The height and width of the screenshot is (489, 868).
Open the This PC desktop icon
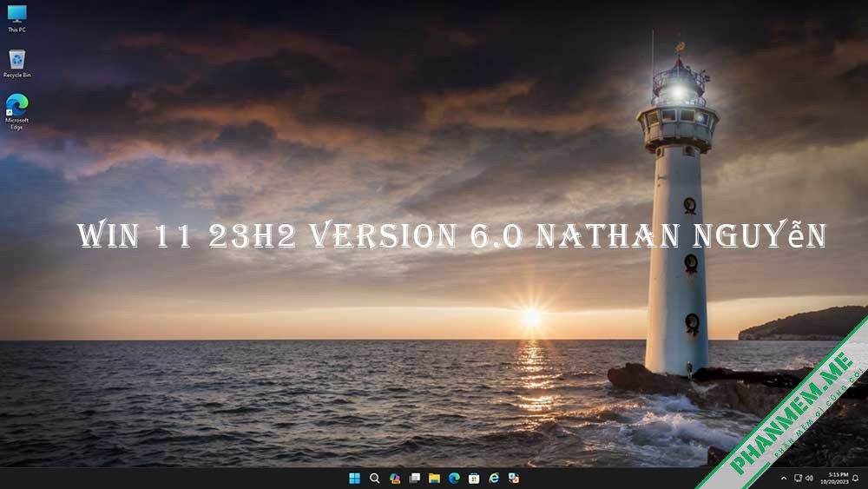point(16,18)
